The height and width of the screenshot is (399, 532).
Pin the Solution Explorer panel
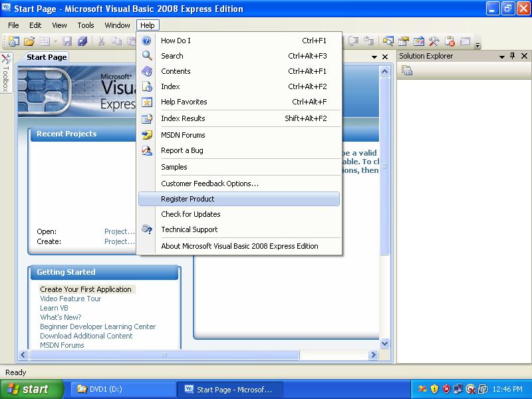pos(512,56)
